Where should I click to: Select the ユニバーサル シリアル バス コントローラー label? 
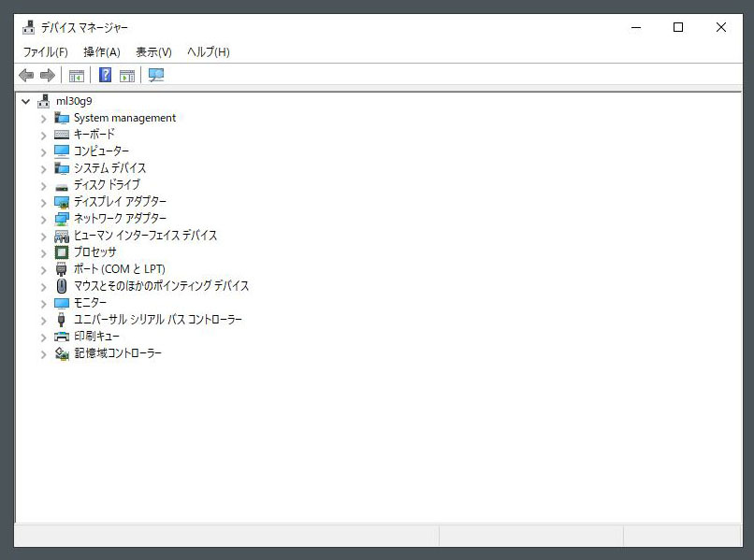[158, 319]
